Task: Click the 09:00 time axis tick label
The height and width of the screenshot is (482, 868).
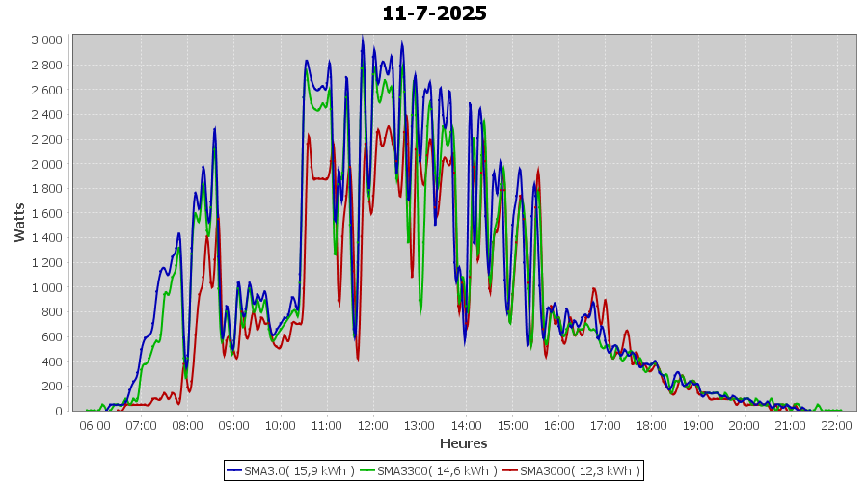Action: click(233, 425)
